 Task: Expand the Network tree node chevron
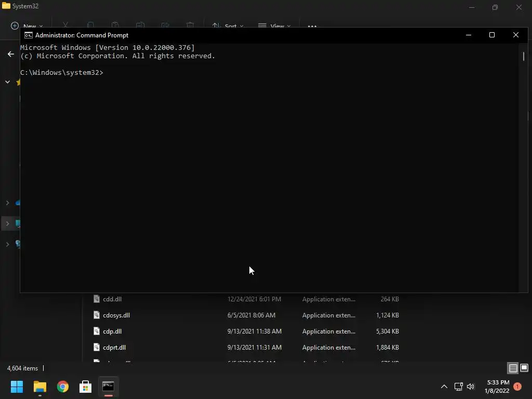pos(7,244)
